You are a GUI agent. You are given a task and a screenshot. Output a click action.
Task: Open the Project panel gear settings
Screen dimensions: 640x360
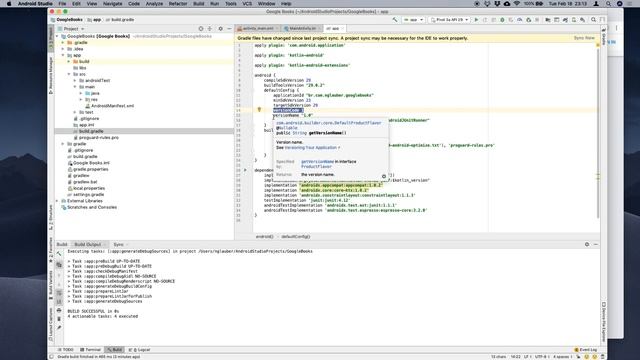coord(220,29)
